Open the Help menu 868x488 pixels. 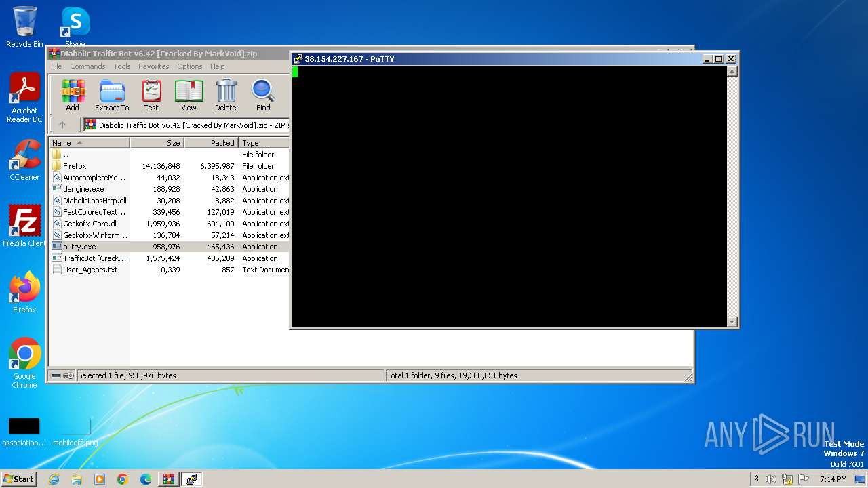point(217,66)
